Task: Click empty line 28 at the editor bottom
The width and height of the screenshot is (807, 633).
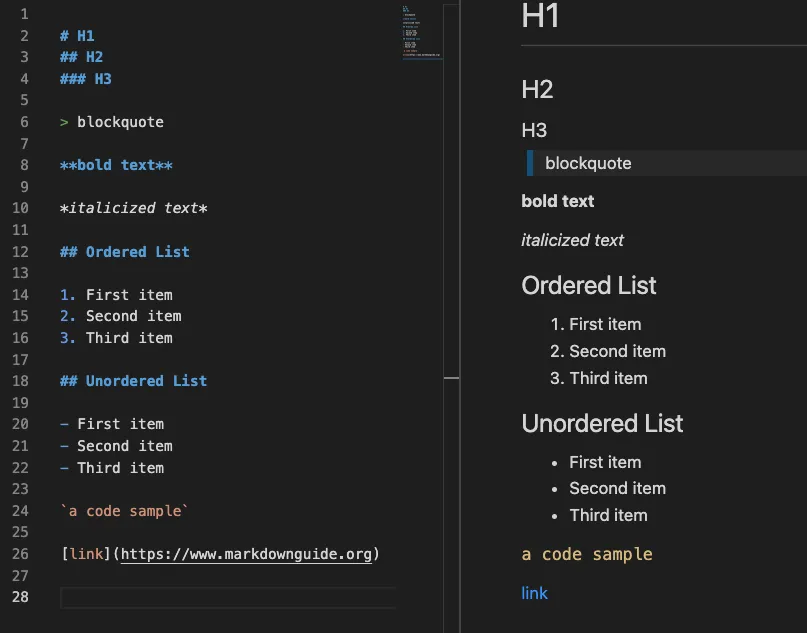Action: [x=150, y=597]
